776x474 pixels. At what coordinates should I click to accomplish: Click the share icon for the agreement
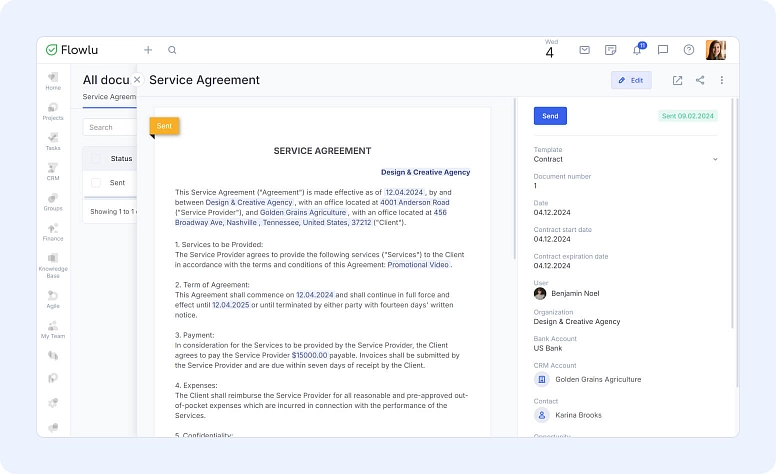[700, 80]
